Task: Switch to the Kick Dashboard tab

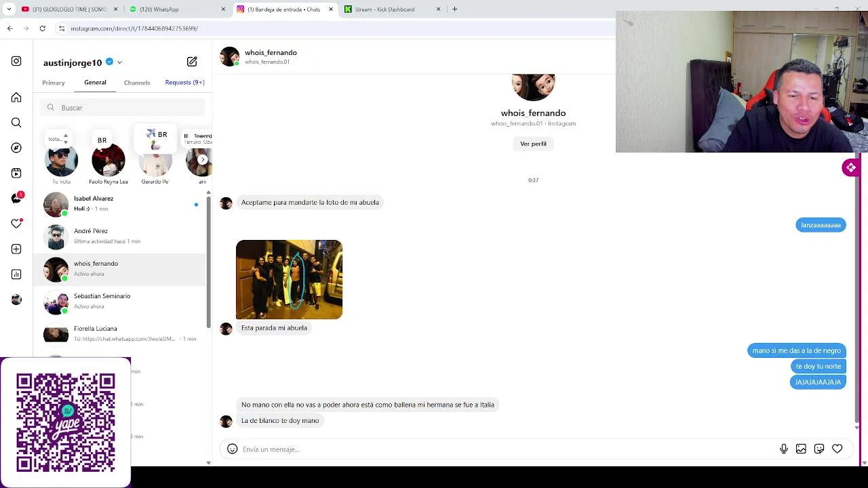Action: pyautogui.click(x=392, y=9)
